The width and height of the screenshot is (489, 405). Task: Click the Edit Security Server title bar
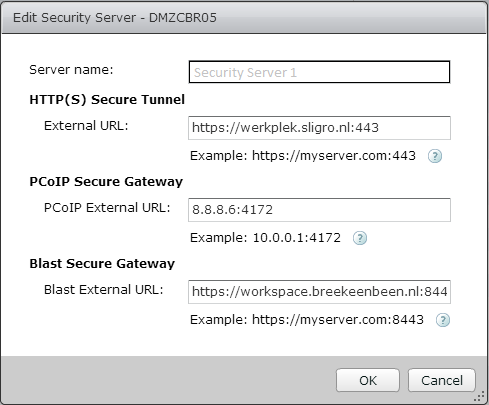click(x=244, y=17)
